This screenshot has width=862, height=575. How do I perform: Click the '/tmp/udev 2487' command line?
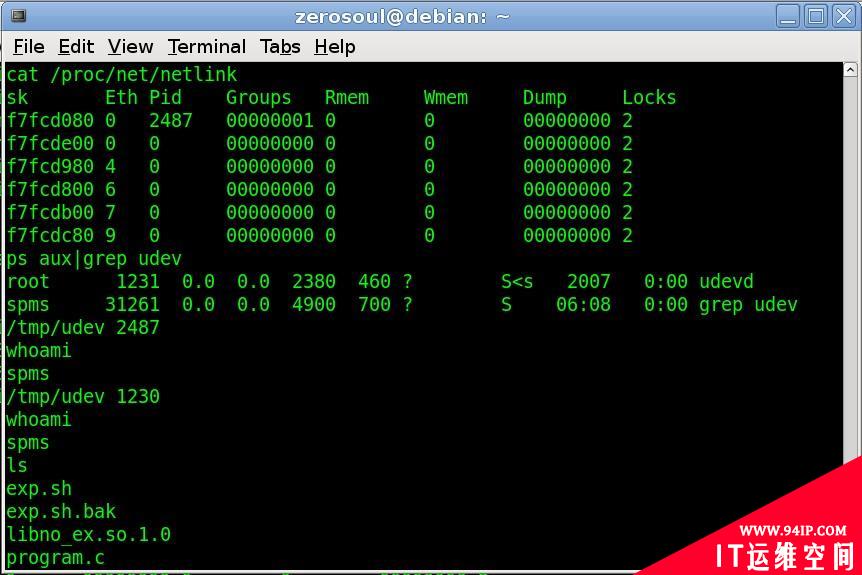tap(83, 328)
